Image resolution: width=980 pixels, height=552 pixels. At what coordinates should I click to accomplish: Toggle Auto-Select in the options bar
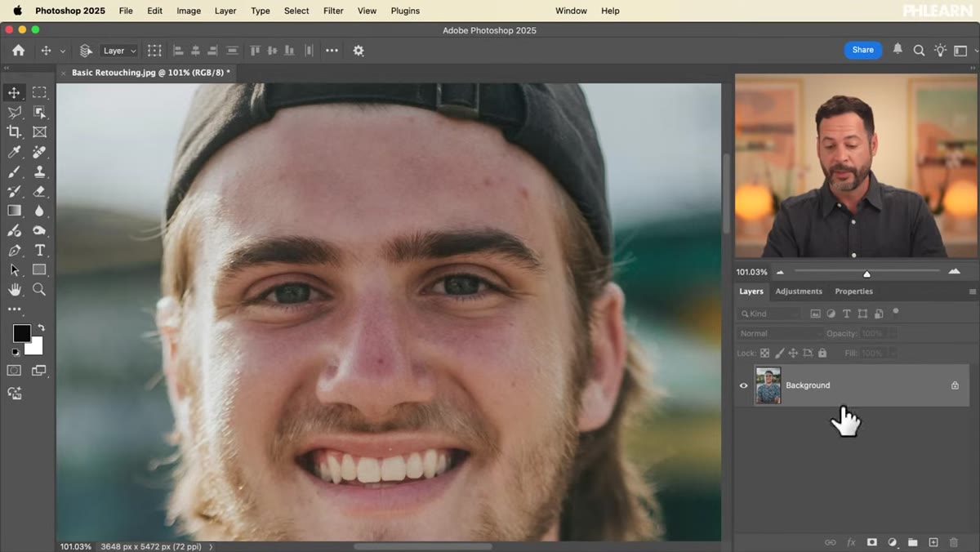coord(86,51)
